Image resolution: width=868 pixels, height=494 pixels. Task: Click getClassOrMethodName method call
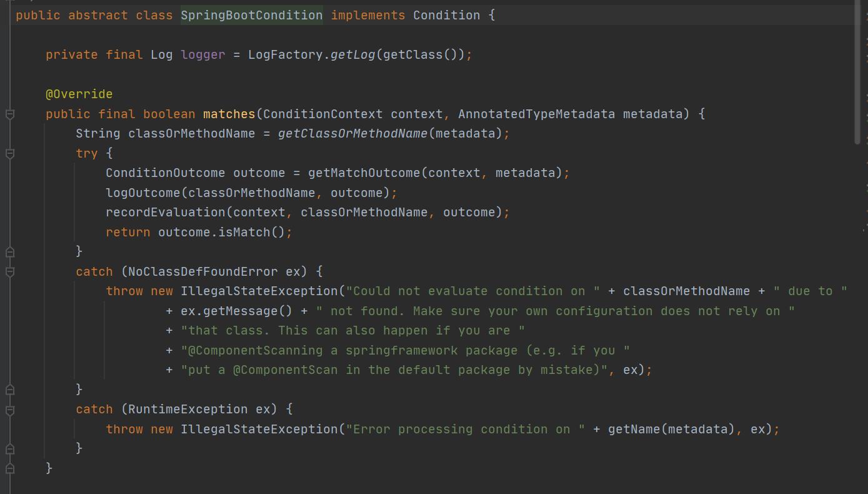click(x=353, y=133)
